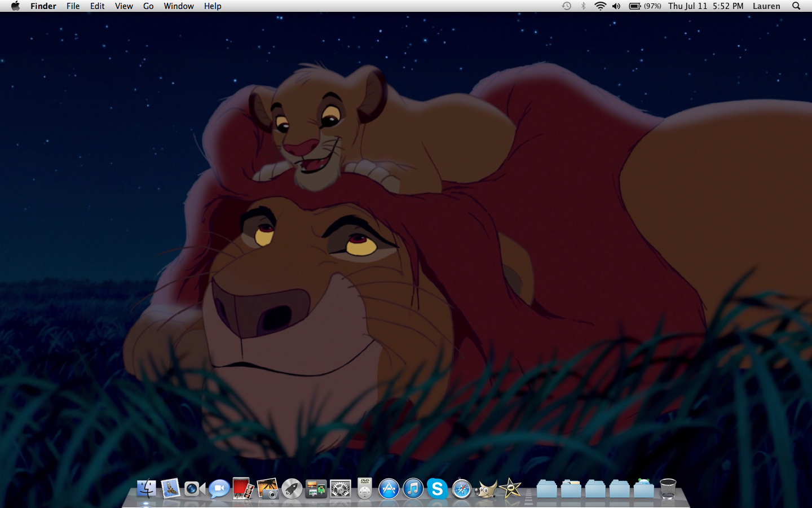Open the Trash in the Dock
This screenshot has width=812, height=508.
(668, 488)
